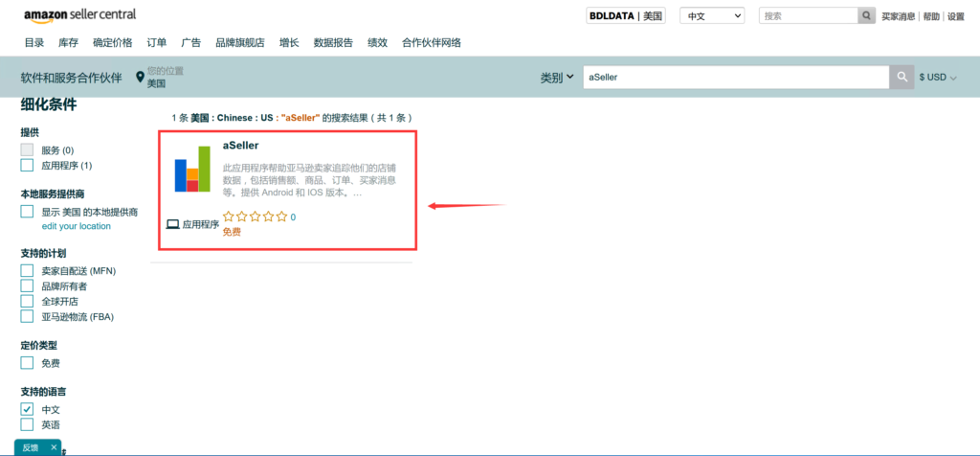Click the 设置 link
The height and width of the screenshot is (456, 980).
956,16
